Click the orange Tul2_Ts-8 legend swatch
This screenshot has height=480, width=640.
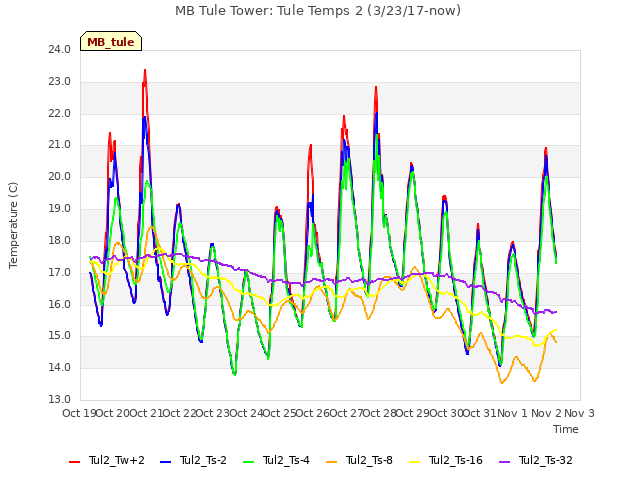(331, 462)
